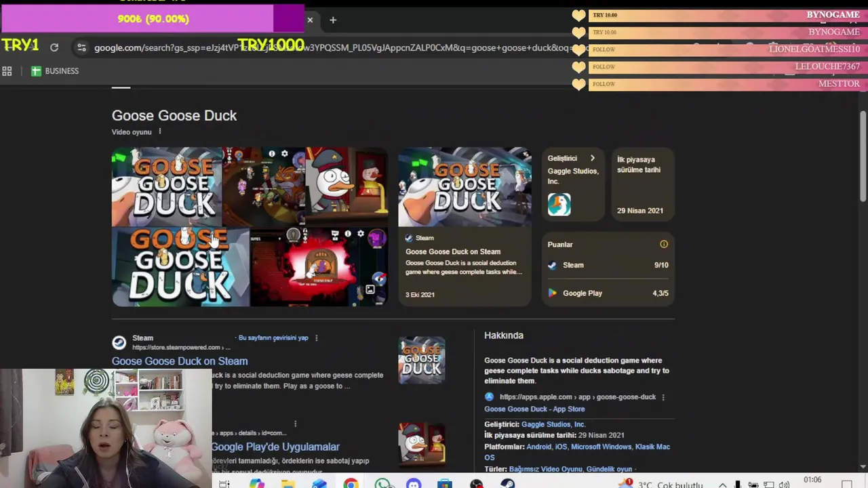Open the Steam result's side thumbnail
The height and width of the screenshot is (488, 868).
422,360
